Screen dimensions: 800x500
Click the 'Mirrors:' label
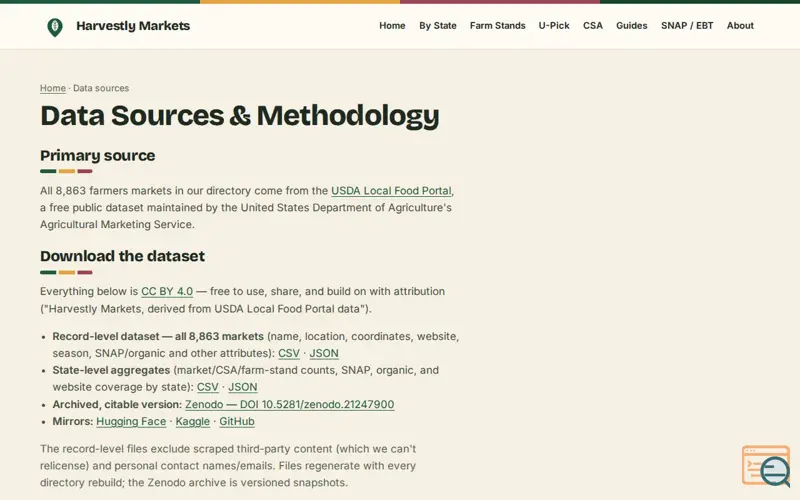coord(73,421)
